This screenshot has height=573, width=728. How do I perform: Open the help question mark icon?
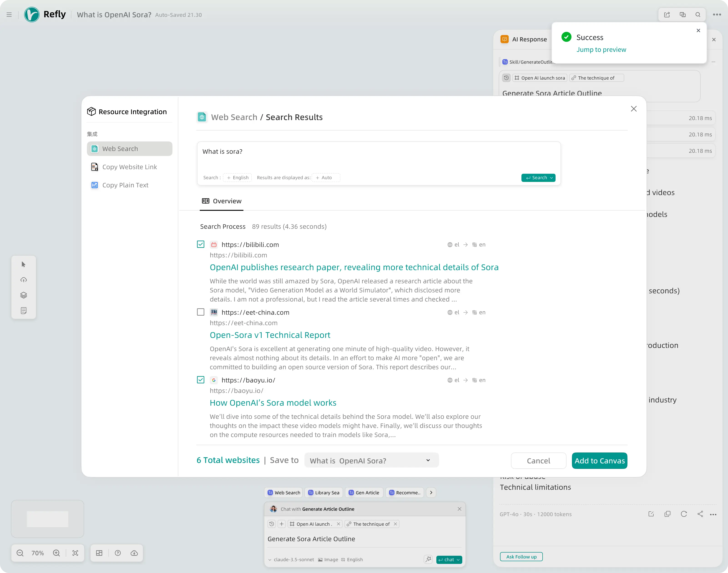pyautogui.click(x=117, y=553)
